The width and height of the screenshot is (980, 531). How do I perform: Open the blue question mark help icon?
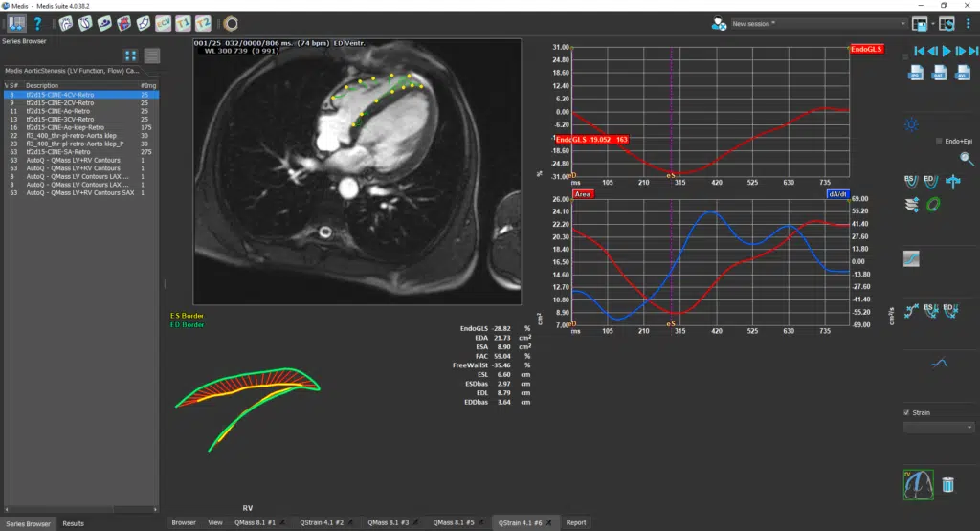pyautogui.click(x=37, y=23)
